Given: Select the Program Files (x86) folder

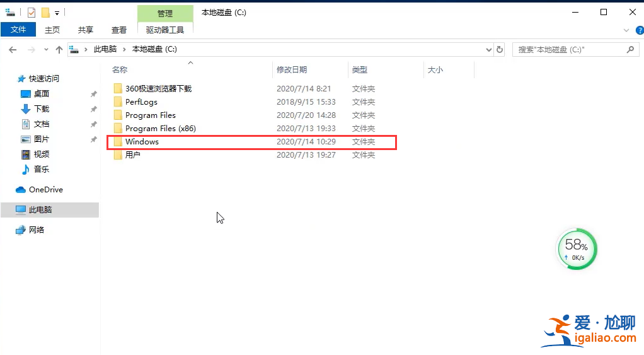Looking at the screenshot, I should (161, 128).
